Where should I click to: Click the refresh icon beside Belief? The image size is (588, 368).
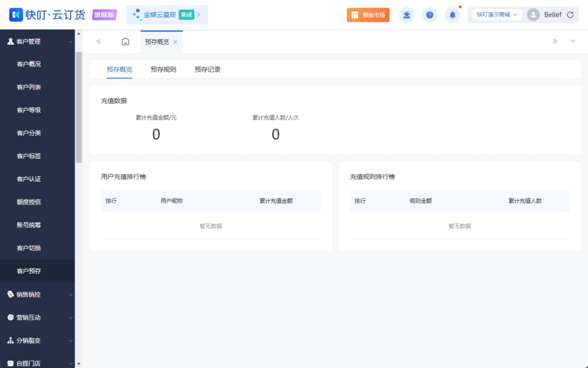pos(570,15)
